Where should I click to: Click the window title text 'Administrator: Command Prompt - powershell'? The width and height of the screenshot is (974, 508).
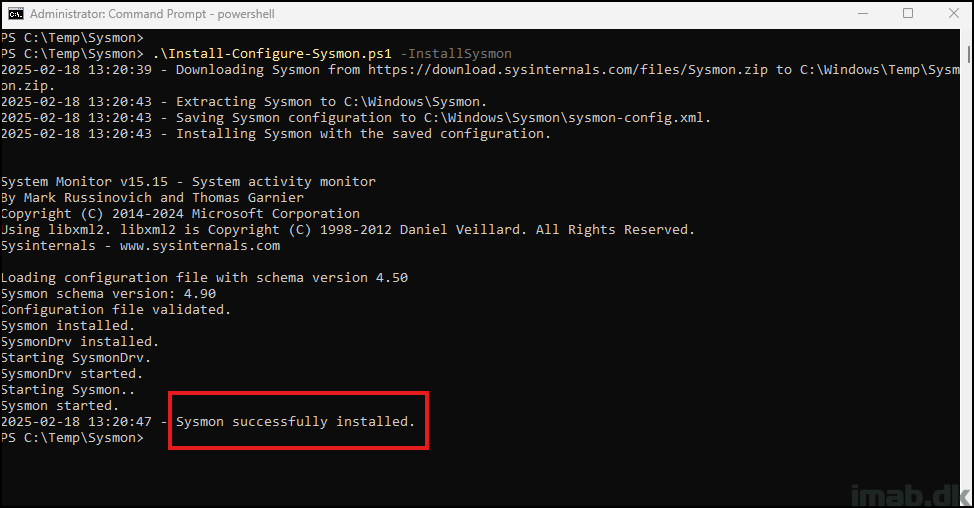click(152, 14)
